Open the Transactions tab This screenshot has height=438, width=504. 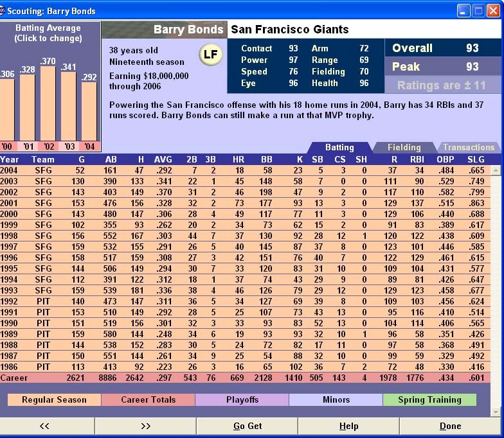click(x=468, y=148)
